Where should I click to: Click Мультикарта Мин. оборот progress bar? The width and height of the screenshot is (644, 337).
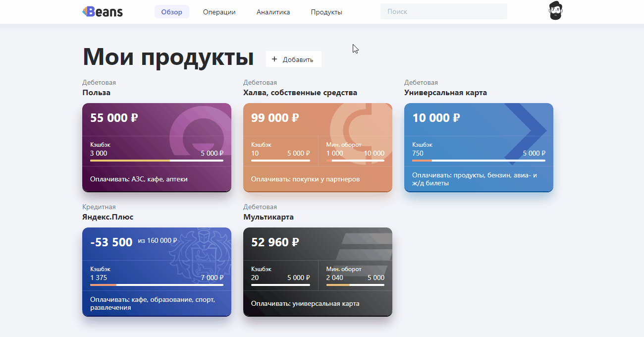pyautogui.click(x=355, y=285)
